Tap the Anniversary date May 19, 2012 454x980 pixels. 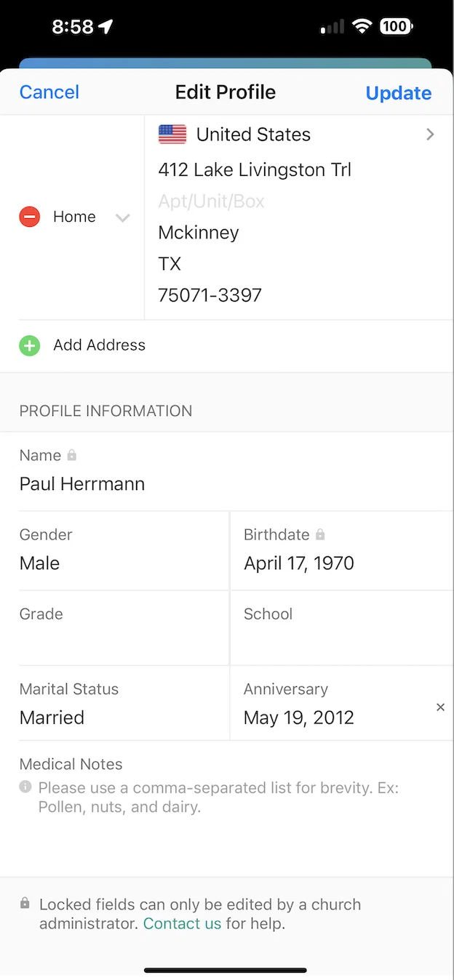point(299,718)
